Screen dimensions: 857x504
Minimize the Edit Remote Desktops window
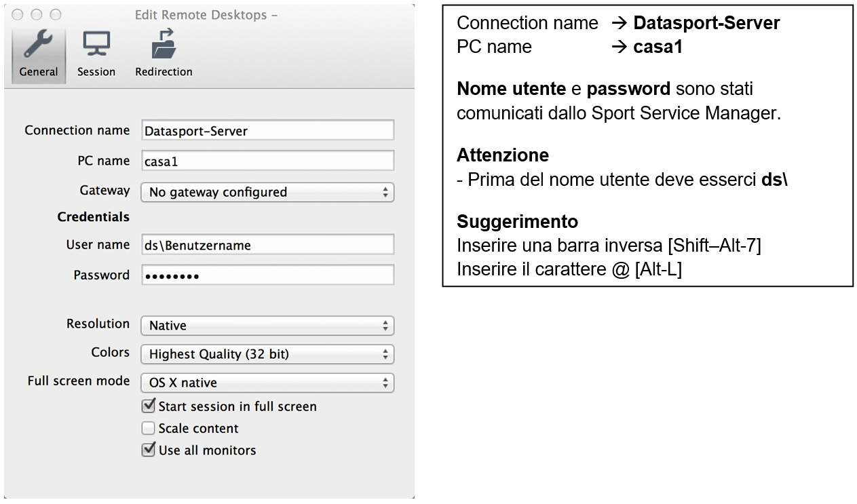[37, 14]
